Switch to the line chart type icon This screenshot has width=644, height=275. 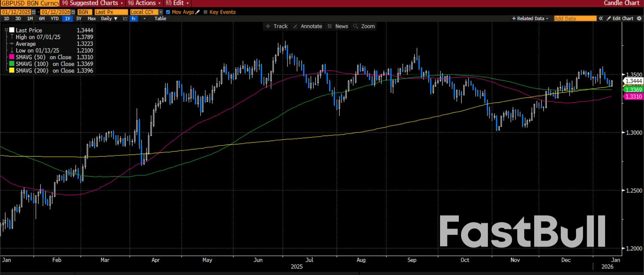coord(125,18)
